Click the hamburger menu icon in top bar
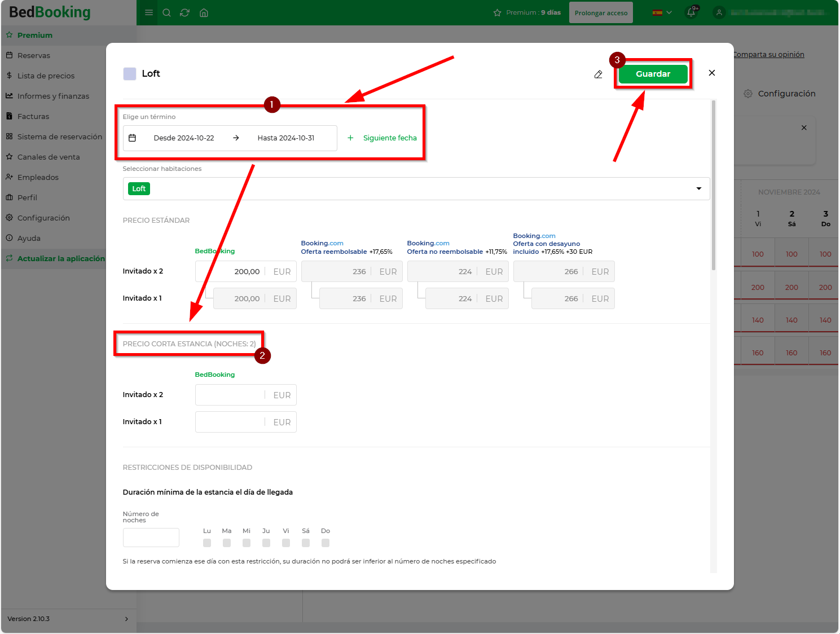The width and height of the screenshot is (840, 634). tap(149, 12)
